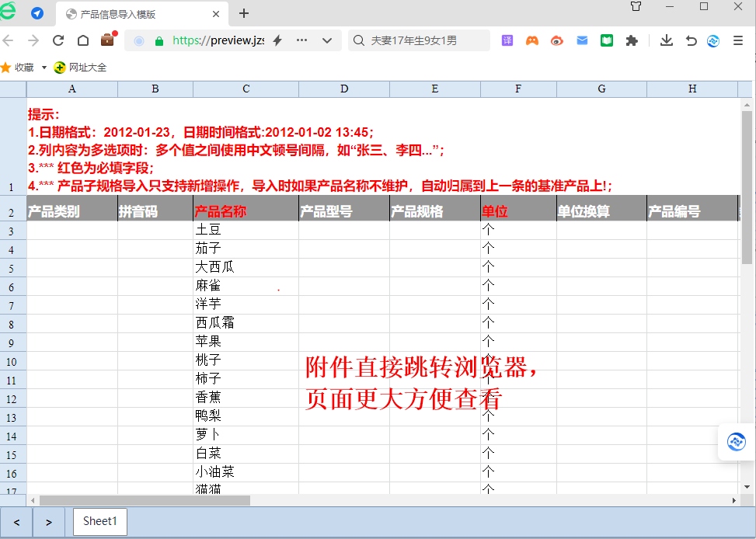Image resolution: width=756 pixels, height=539 pixels.
Task: Open the purple translate extension
Action: [507, 40]
